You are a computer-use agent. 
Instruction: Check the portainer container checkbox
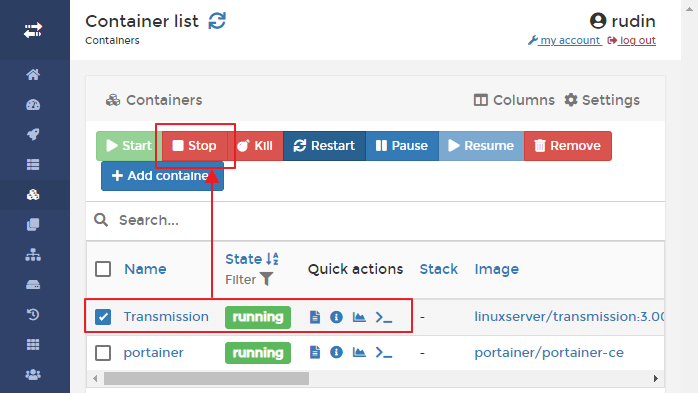[x=103, y=352]
